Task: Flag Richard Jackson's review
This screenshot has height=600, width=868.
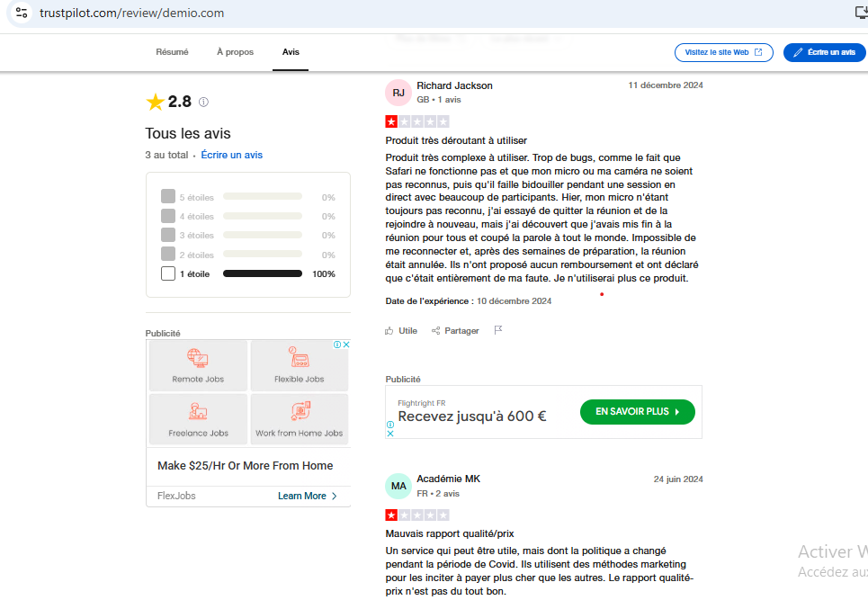Action: [498, 330]
